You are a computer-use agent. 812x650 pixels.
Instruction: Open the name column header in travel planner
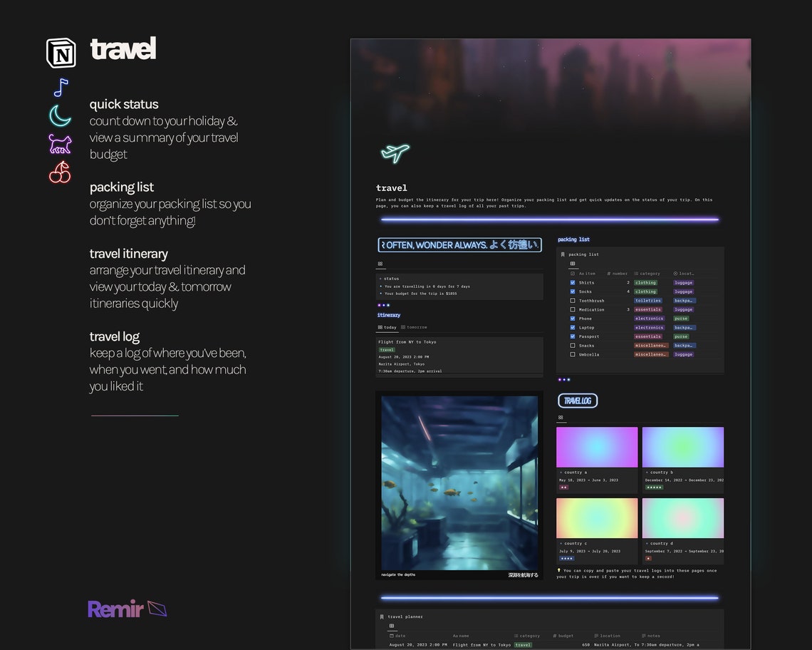(461, 636)
